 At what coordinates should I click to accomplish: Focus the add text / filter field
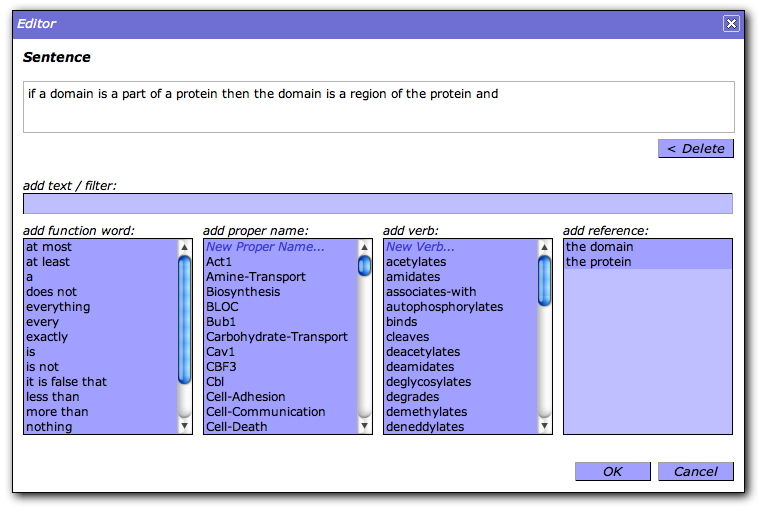click(378, 204)
